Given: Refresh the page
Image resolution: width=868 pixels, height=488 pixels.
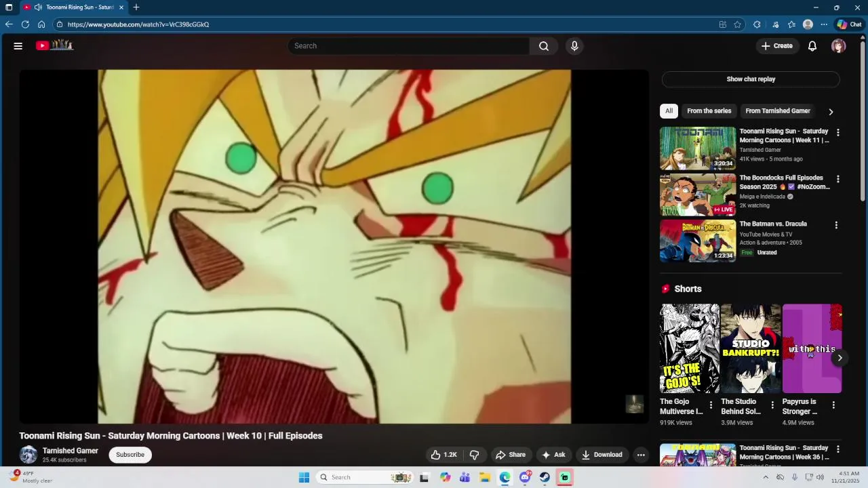Looking at the screenshot, I should pos(25,24).
